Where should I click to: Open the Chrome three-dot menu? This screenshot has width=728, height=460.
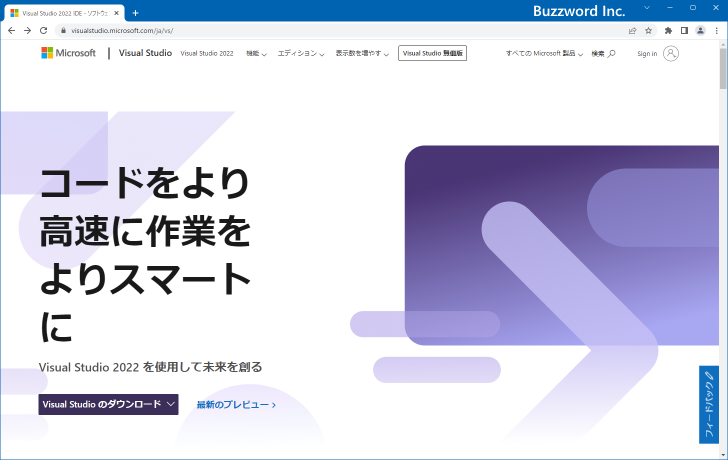point(716,31)
